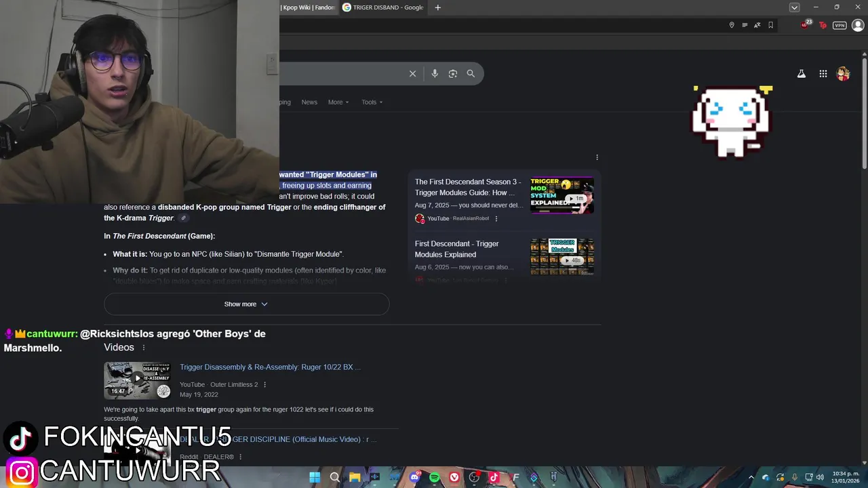This screenshot has width=868, height=488.
Task: Open options next to Reddit DEALER®
Action: 240,457
